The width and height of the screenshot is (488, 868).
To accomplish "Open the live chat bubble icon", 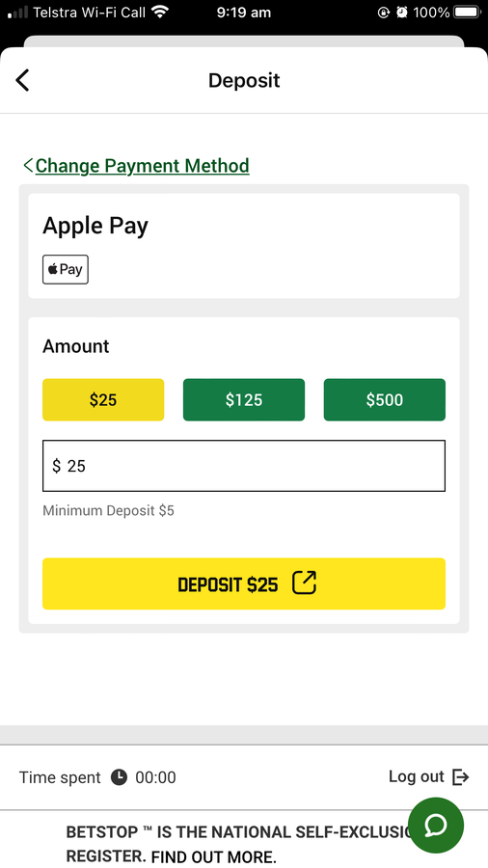I will (436, 826).
